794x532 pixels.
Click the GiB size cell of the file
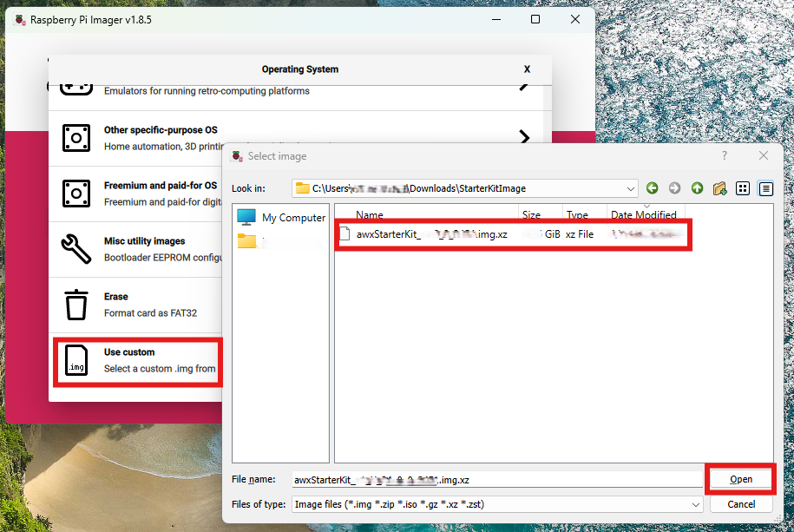pyautogui.click(x=543, y=234)
